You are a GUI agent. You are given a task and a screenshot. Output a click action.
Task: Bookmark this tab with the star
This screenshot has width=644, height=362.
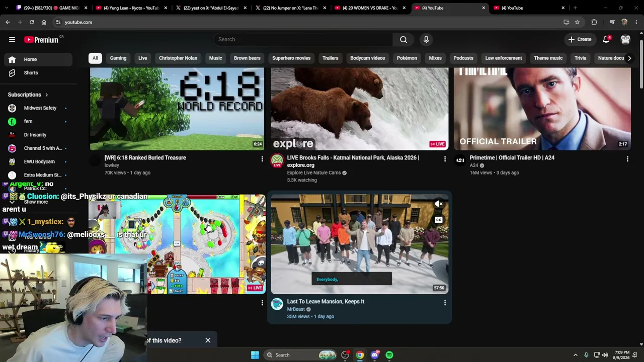click(x=577, y=22)
